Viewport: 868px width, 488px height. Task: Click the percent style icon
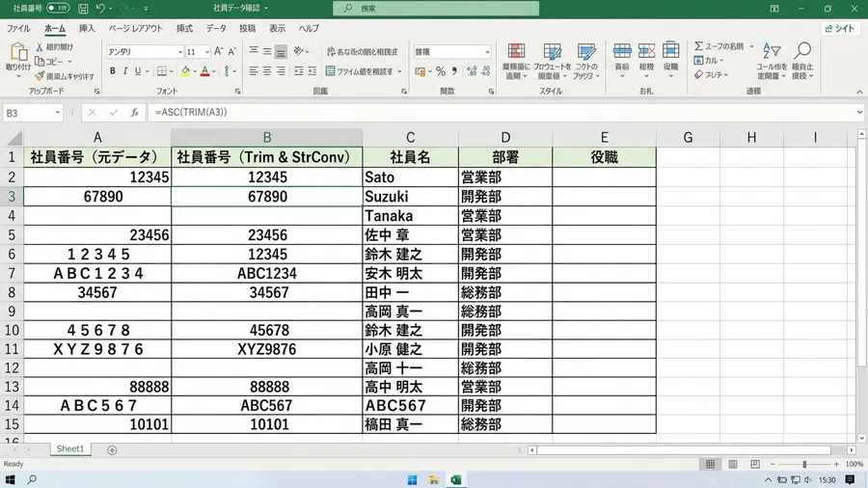coord(441,70)
